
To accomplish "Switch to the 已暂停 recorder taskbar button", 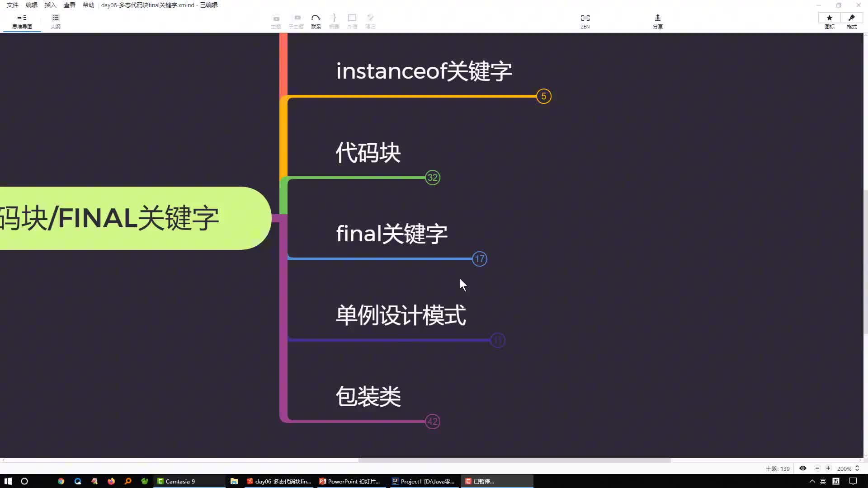I will pos(497,481).
